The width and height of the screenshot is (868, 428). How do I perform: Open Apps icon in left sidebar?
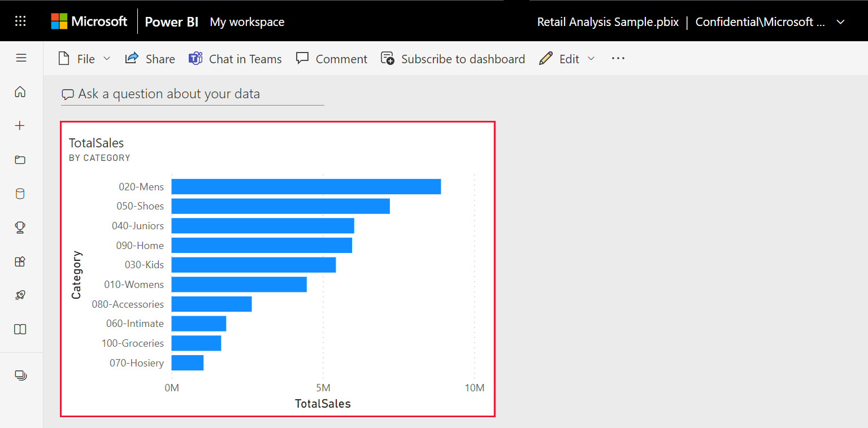pyautogui.click(x=20, y=261)
